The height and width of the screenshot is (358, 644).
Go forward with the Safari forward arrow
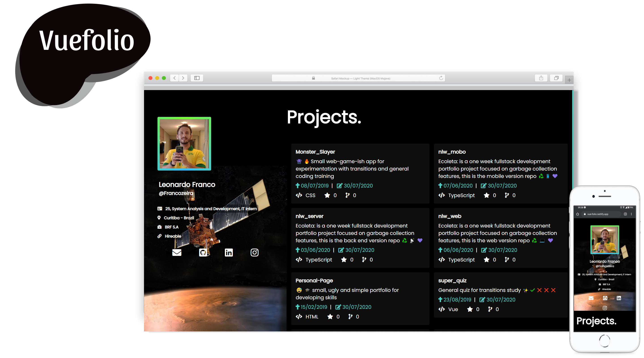point(183,78)
